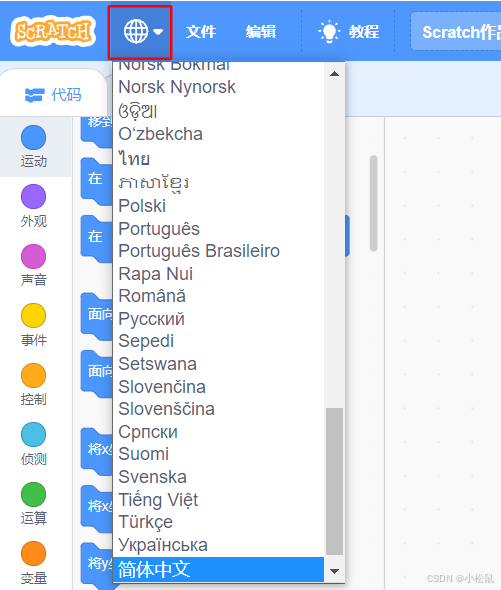Choose Română language
Viewport: 501px width, 590px height.
coord(218,296)
